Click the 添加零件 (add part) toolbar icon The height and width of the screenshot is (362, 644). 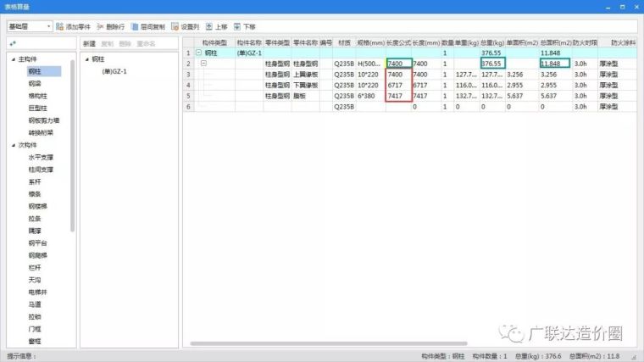60,27
